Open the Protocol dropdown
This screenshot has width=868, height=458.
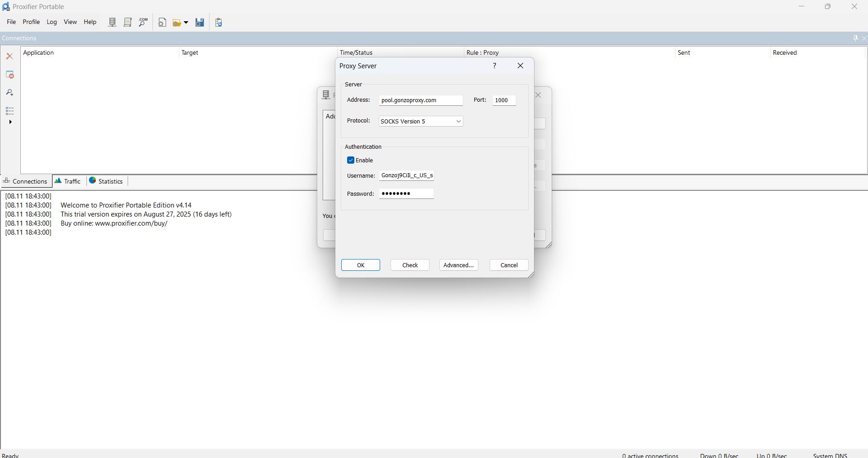point(421,121)
